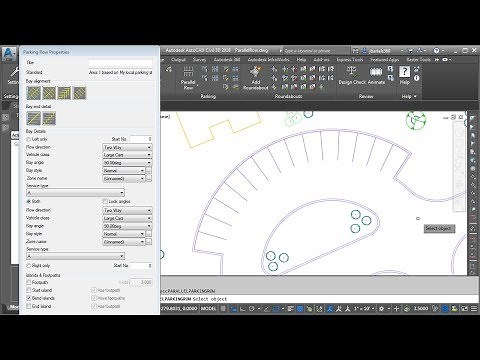
Task: Open Bay angle dropdown under Left only
Action: coord(127,163)
